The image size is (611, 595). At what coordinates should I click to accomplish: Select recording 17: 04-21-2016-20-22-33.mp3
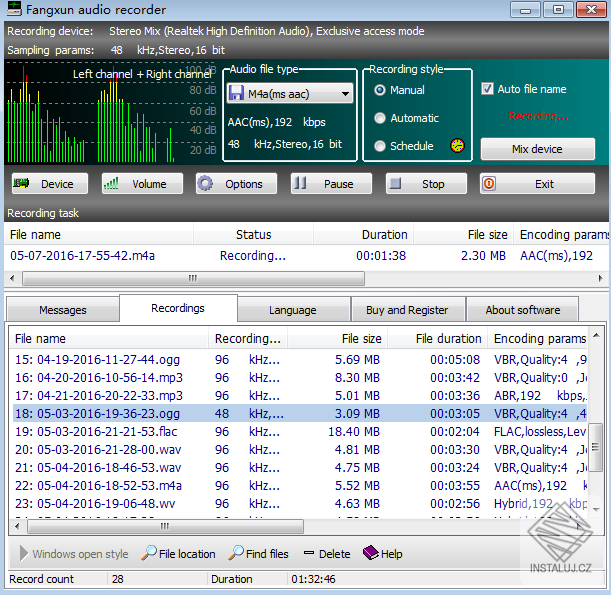pos(300,395)
